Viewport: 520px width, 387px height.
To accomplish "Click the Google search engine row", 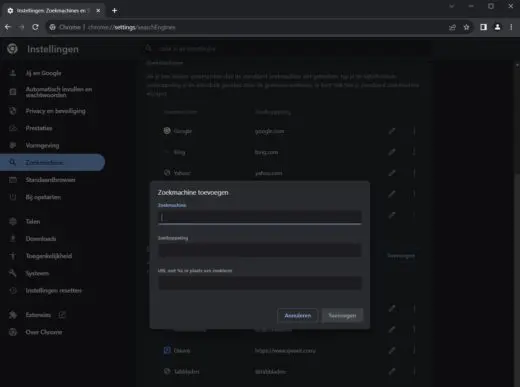I will point(290,131).
